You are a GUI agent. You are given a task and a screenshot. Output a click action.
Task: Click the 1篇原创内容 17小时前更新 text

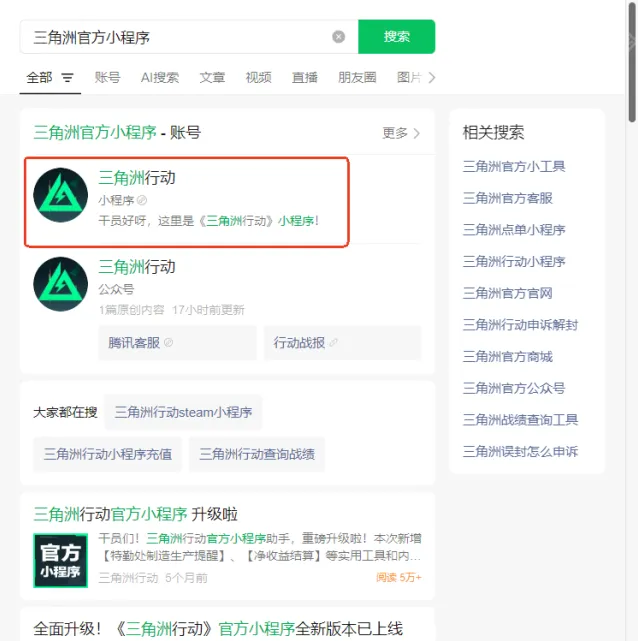172,310
